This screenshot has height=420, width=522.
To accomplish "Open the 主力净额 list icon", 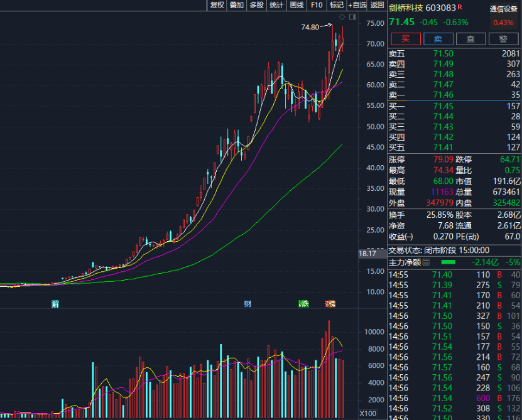I will point(426,262).
